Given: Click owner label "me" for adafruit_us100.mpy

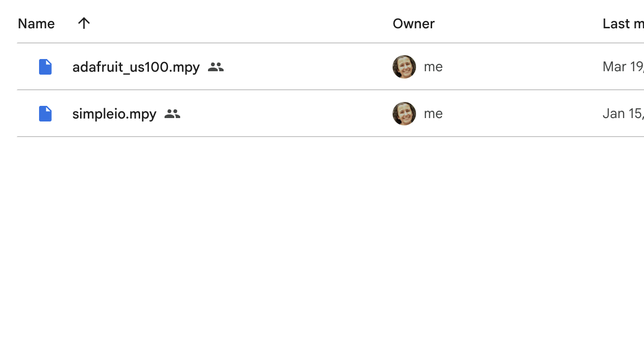Looking at the screenshot, I should [x=433, y=67].
